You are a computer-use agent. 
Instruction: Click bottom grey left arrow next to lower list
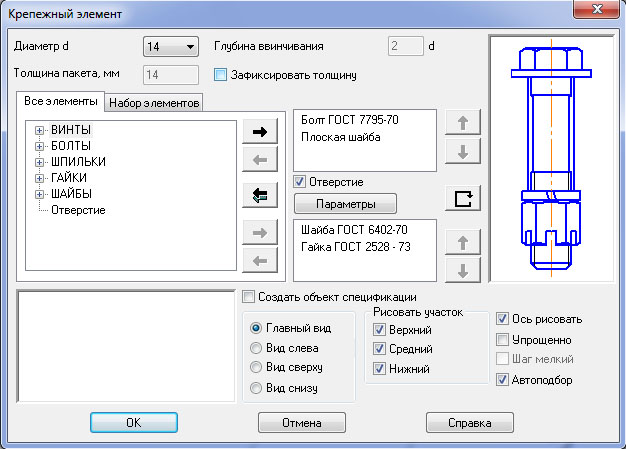coord(260,261)
